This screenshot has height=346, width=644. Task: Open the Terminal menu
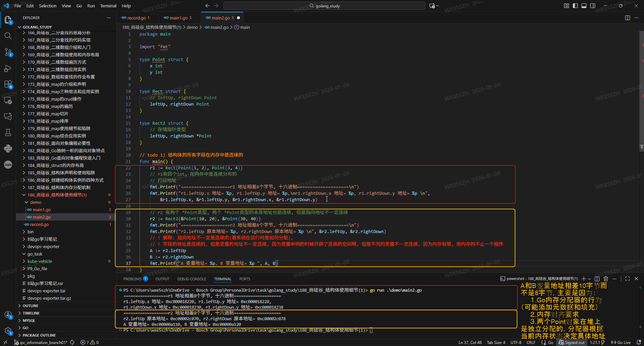tap(108, 6)
